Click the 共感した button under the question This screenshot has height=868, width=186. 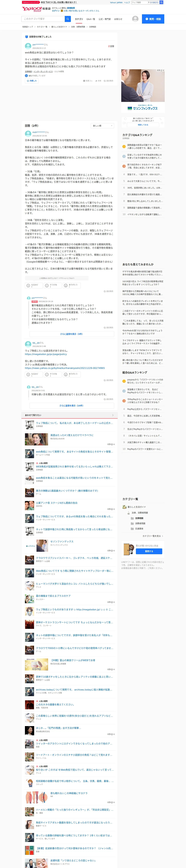pyautogui.click(x=32, y=81)
